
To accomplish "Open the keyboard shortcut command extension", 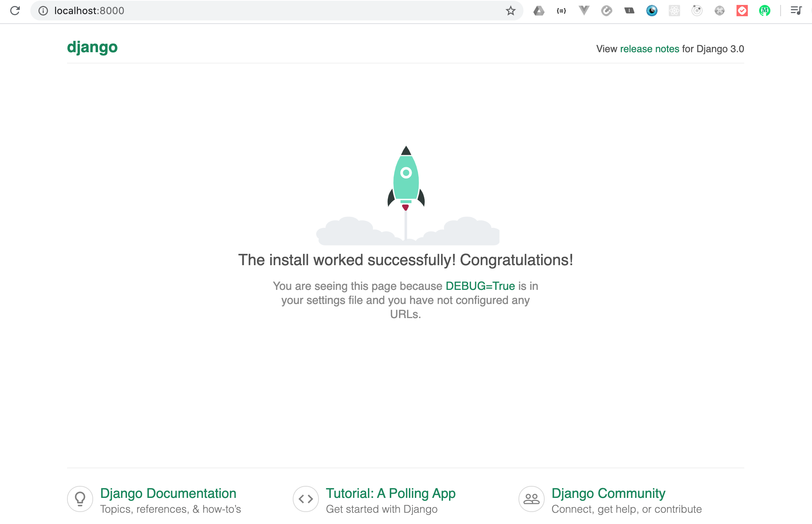I will [719, 11].
